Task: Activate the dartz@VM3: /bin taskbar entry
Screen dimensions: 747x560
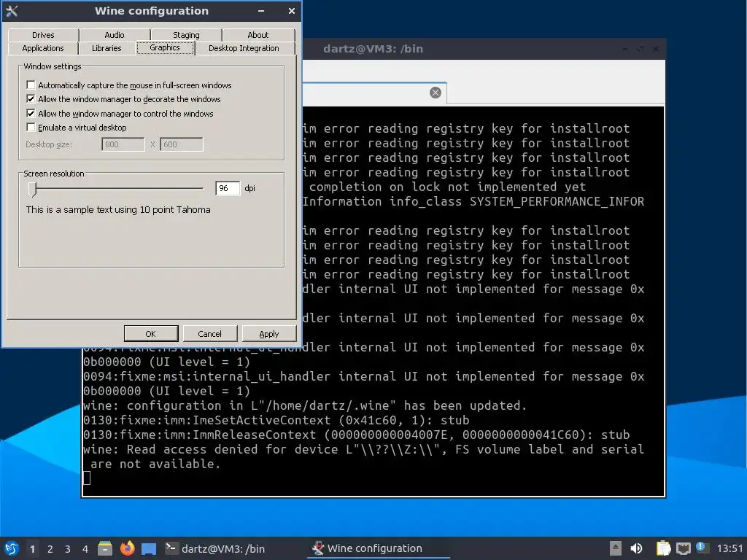Action: 215,548
